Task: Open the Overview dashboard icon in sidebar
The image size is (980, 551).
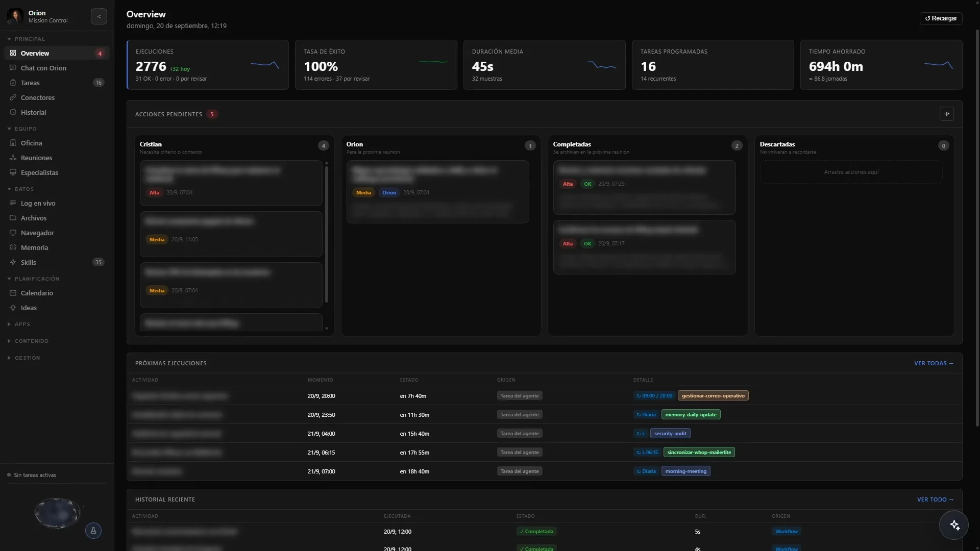Action: (13, 53)
